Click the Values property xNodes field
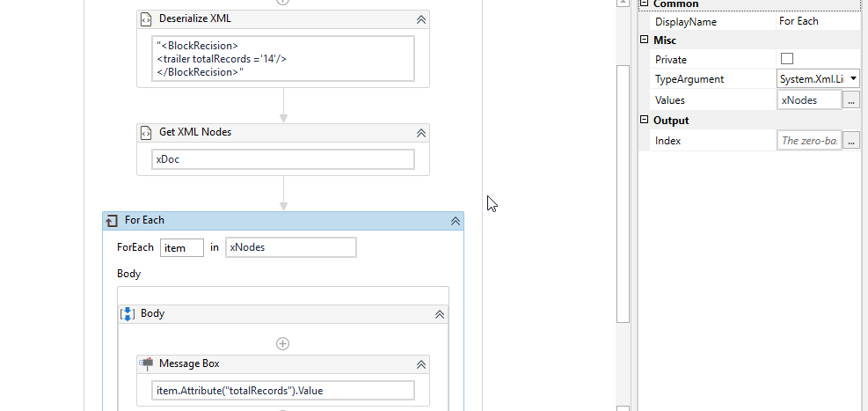Viewport: 868px width, 411px height. 809,100
